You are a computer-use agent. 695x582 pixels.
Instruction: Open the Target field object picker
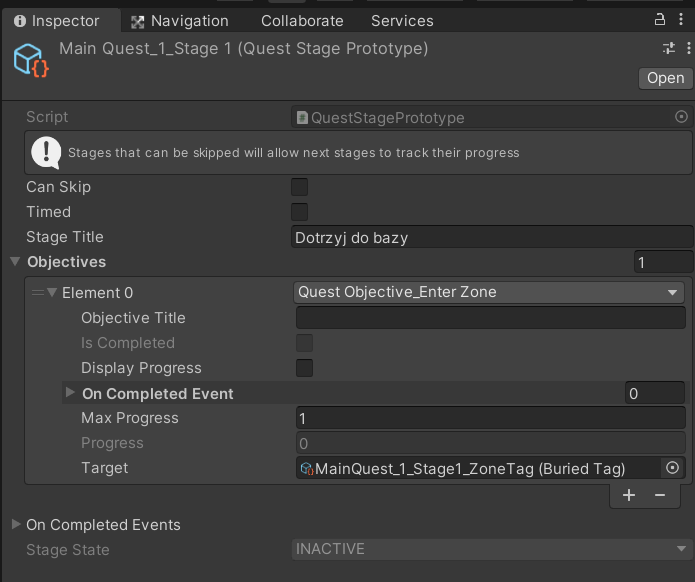pos(672,468)
